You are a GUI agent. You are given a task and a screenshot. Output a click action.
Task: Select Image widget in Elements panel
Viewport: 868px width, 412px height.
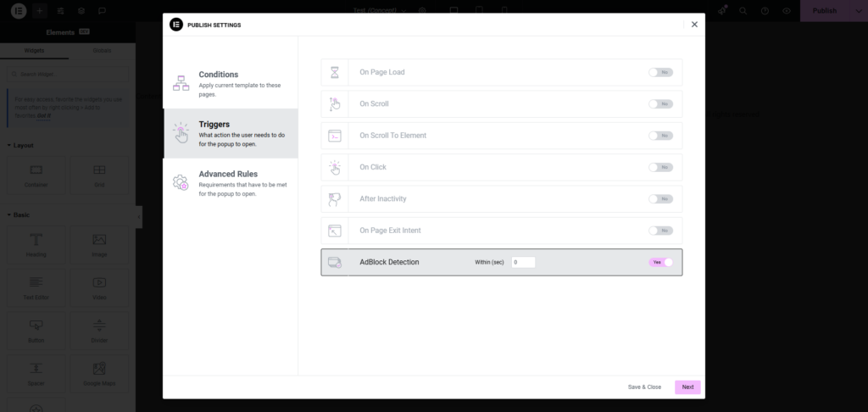coord(99,245)
